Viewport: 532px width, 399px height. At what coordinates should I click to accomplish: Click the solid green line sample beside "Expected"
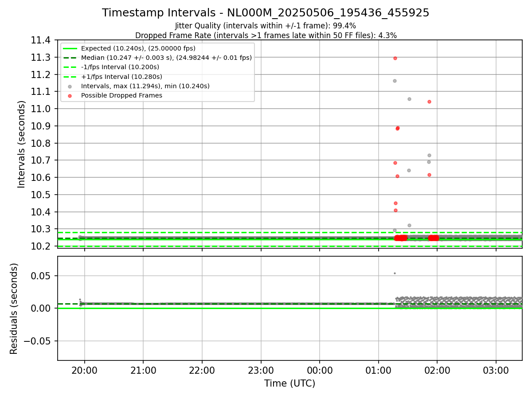(x=70, y=48)
